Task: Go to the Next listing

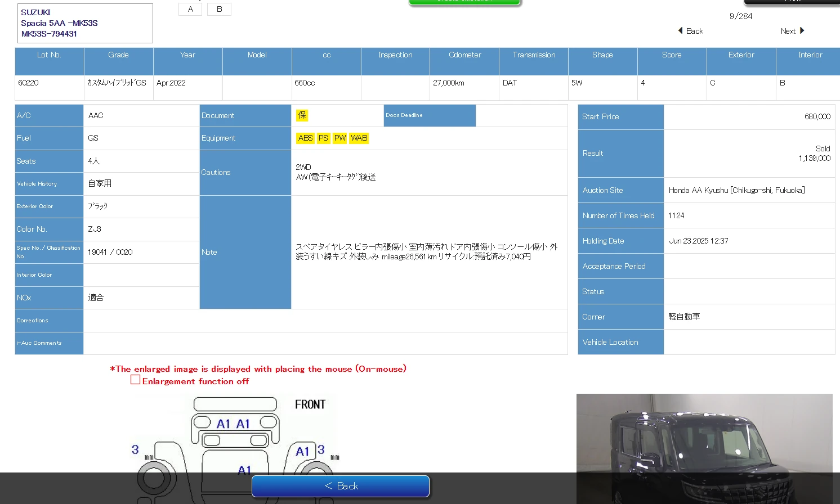Action: click(x=788, y=31)
